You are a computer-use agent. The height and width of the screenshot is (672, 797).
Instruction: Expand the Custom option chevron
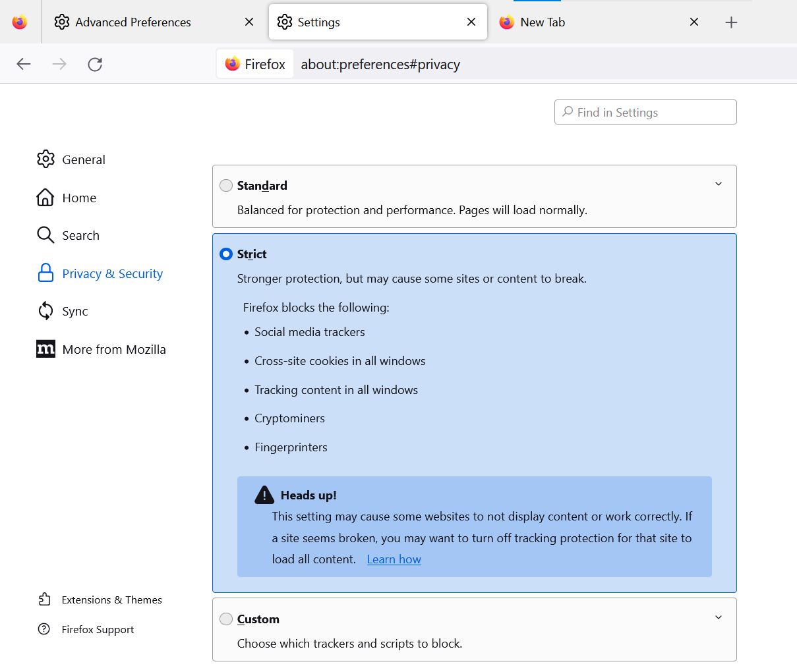tap(719, 617)
